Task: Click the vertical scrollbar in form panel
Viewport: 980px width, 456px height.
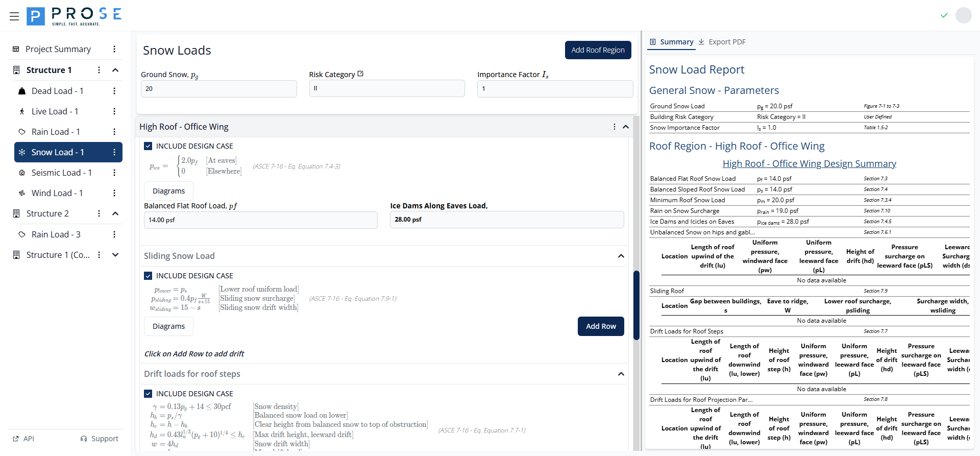Action: (636, 305)
